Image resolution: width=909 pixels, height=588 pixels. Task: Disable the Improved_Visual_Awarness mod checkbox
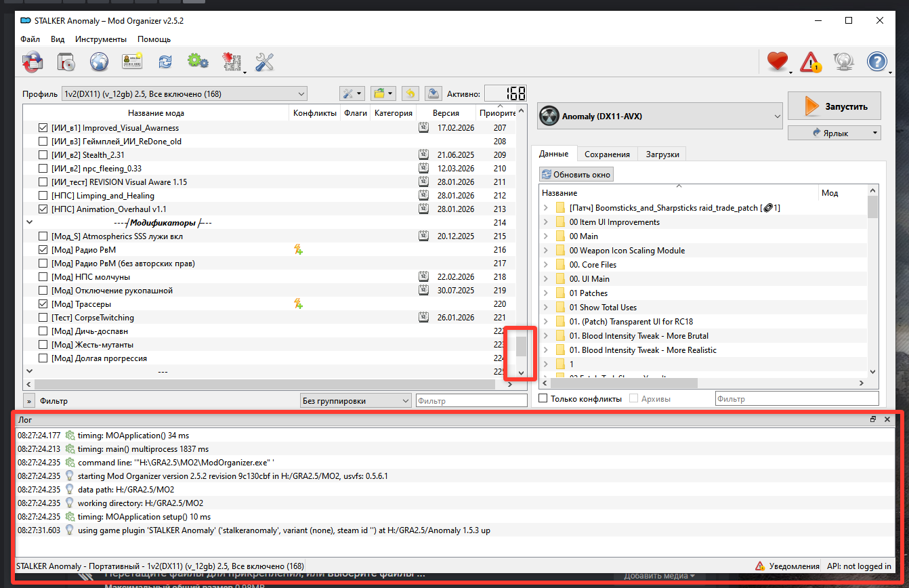click(43, 128)
